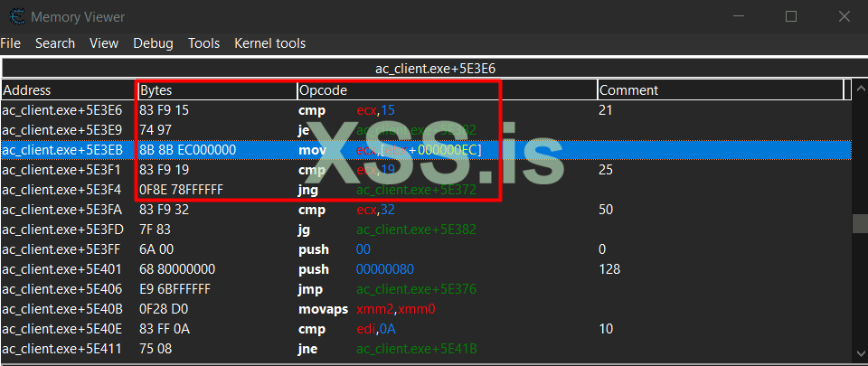Image resolution: width=868 pixels, height=366 pixels.
Task: Click bytes value 0F8E 78FFFFFF
Action: [x=181, y=190]
